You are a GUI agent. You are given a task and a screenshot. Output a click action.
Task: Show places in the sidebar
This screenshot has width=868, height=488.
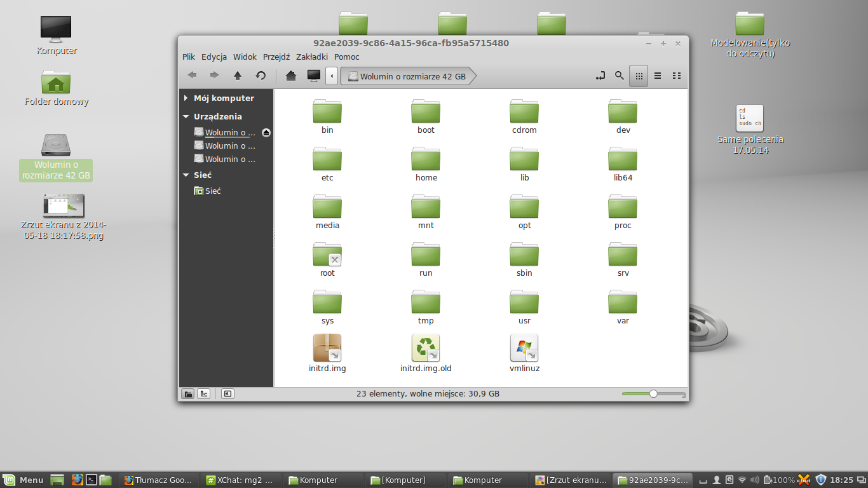(x=188, y=394)
